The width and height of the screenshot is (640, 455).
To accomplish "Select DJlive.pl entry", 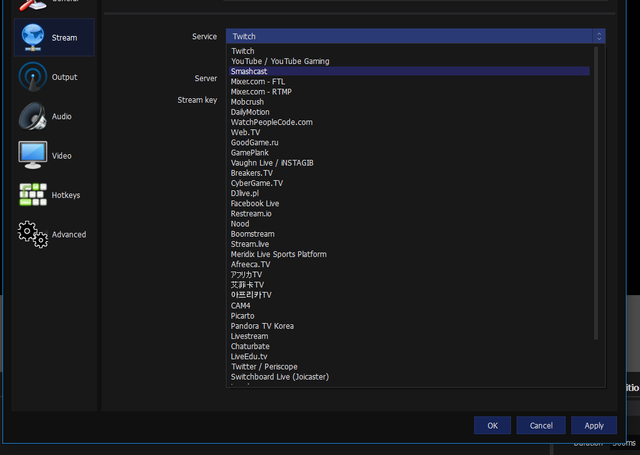I will coord(410,193).
